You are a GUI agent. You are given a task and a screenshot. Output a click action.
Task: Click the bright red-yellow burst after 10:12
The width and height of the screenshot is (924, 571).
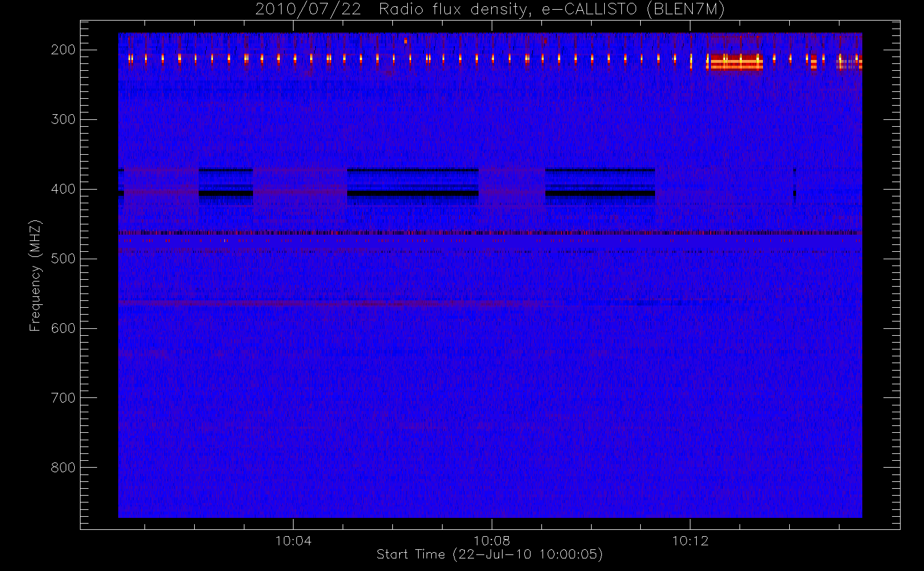click(734, 62)
